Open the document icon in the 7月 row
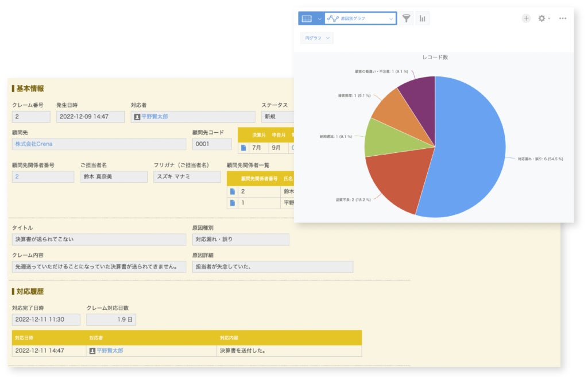Image resolution: width=588 pixels, height=381 pixels. coord(243,148)
